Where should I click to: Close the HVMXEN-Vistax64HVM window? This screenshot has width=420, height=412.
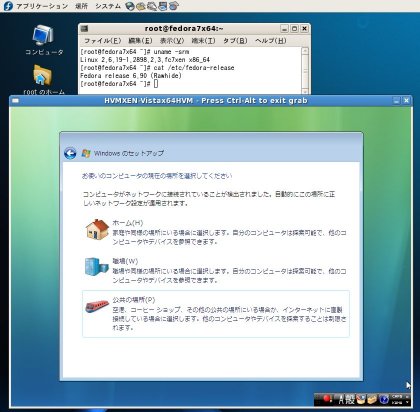coord(406,101)
